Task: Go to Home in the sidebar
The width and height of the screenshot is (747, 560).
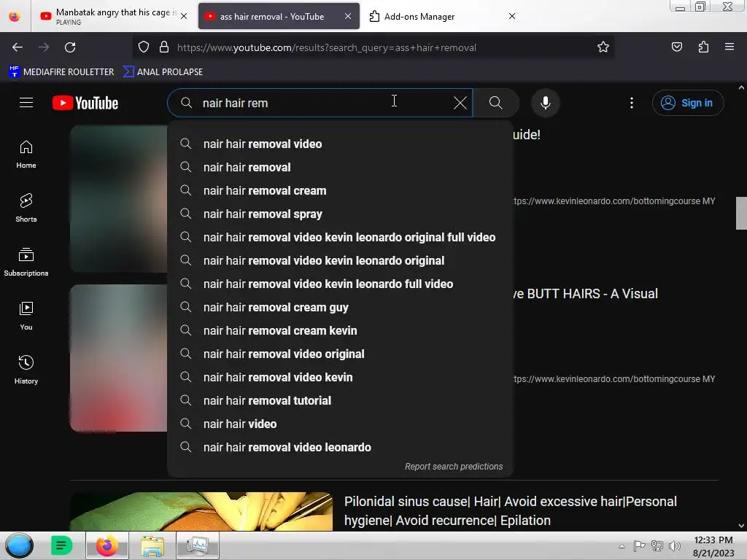Action: [x=26, y=155]
